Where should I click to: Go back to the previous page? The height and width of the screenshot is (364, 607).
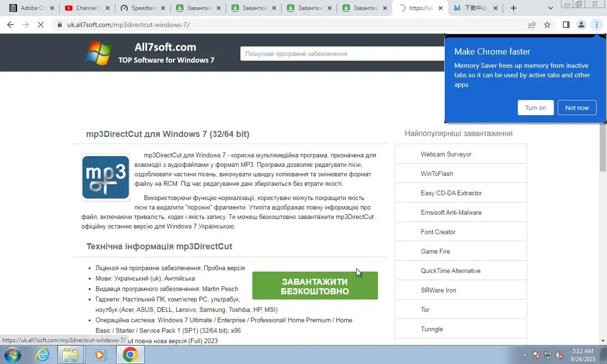(10, 25)
